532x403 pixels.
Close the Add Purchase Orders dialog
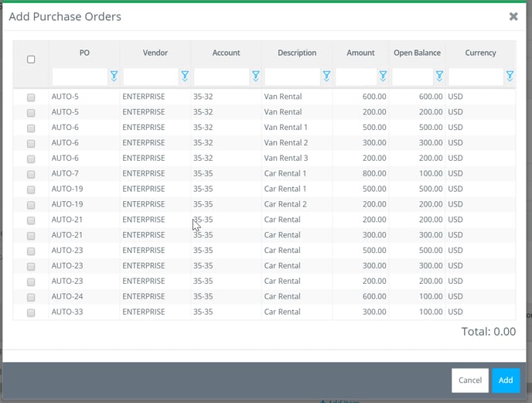tap(513, 16)
